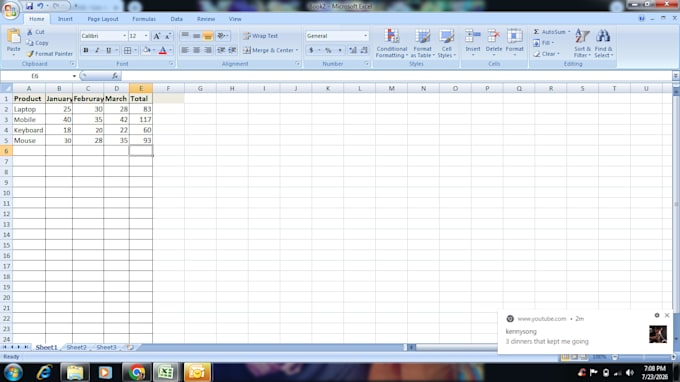Open the View tab
680x382 pixels.
pos(235,19)
